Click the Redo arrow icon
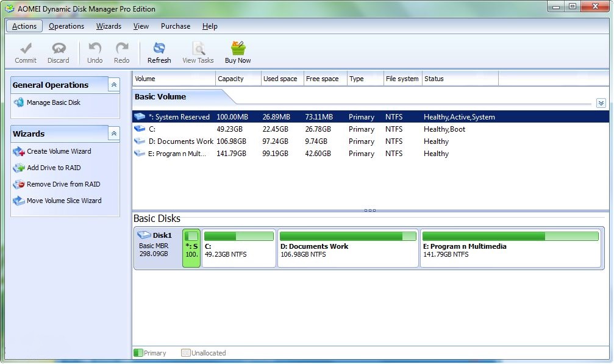The image size is (614, 364). [x=122, y=48]
